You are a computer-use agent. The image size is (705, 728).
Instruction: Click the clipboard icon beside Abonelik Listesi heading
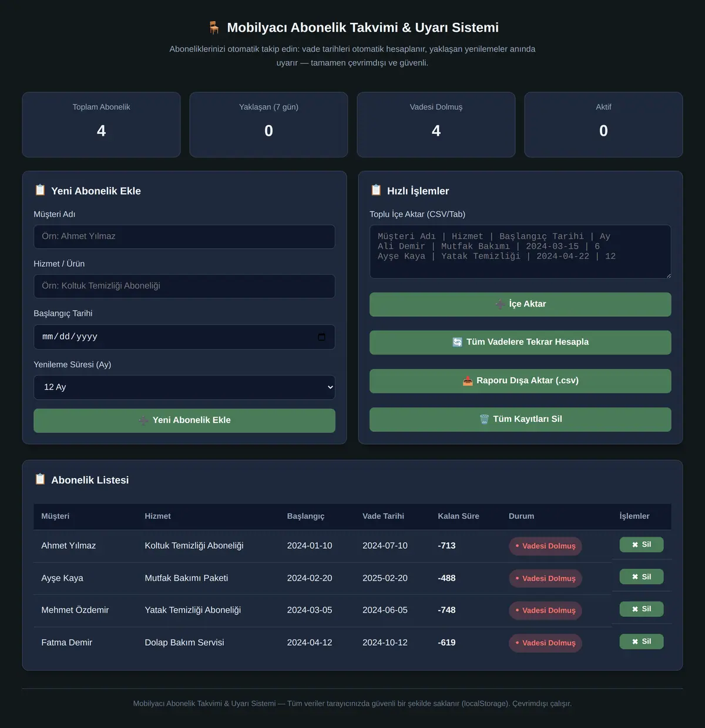tap(40, 479)
